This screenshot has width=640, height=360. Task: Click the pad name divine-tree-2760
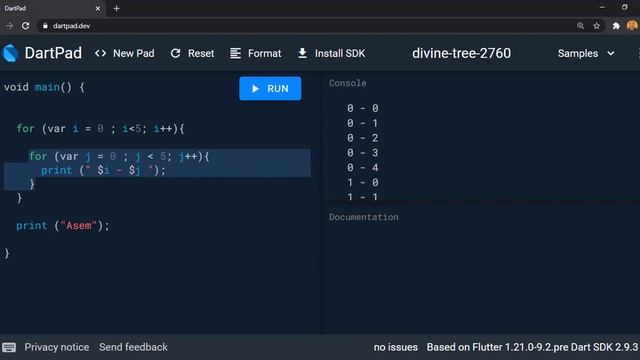(x=461, y=53)
